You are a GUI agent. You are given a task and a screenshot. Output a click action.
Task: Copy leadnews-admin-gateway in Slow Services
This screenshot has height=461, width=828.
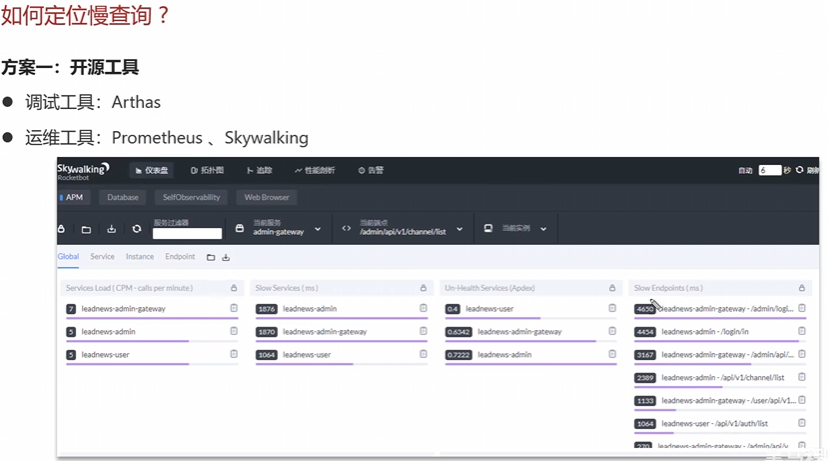tap(424, 331)
